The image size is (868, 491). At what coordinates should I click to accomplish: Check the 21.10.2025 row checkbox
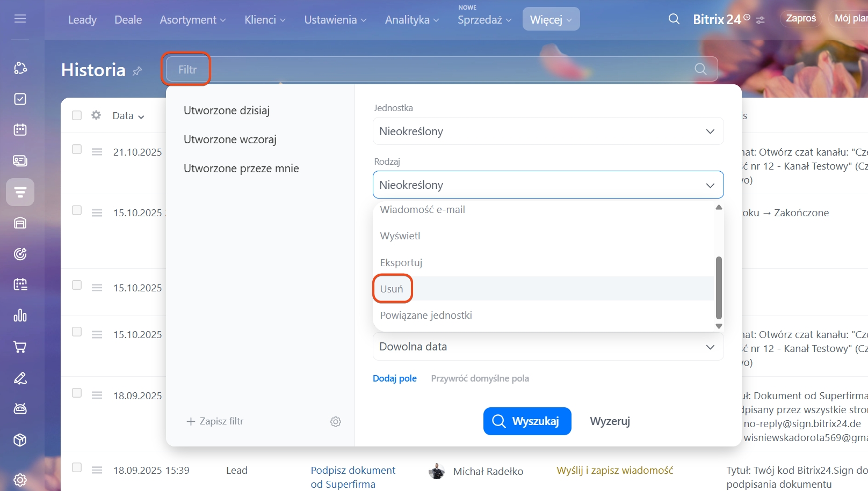(77, 150)
